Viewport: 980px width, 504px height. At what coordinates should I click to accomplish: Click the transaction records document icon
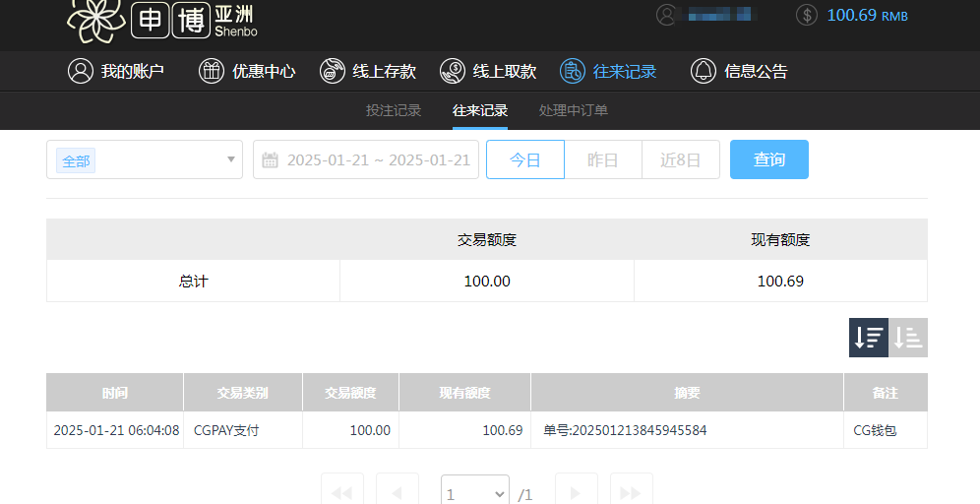point(573,71)
